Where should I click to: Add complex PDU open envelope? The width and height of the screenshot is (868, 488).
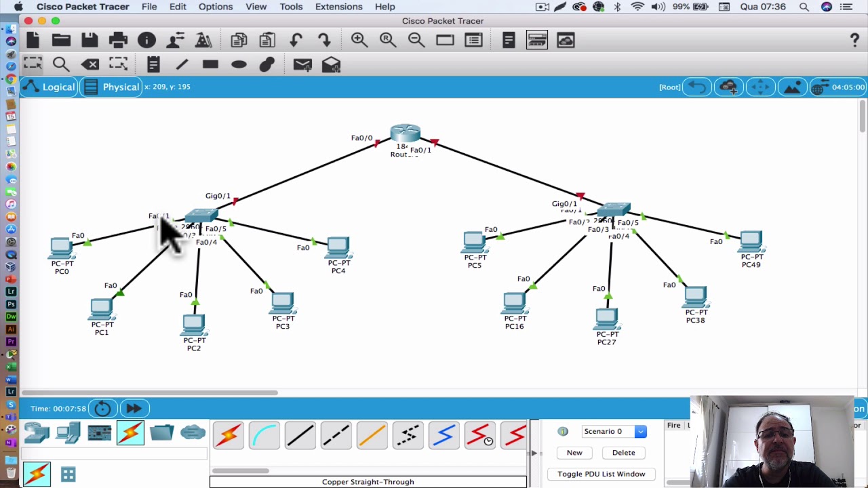pyautogui.click(x=331, y=64)
